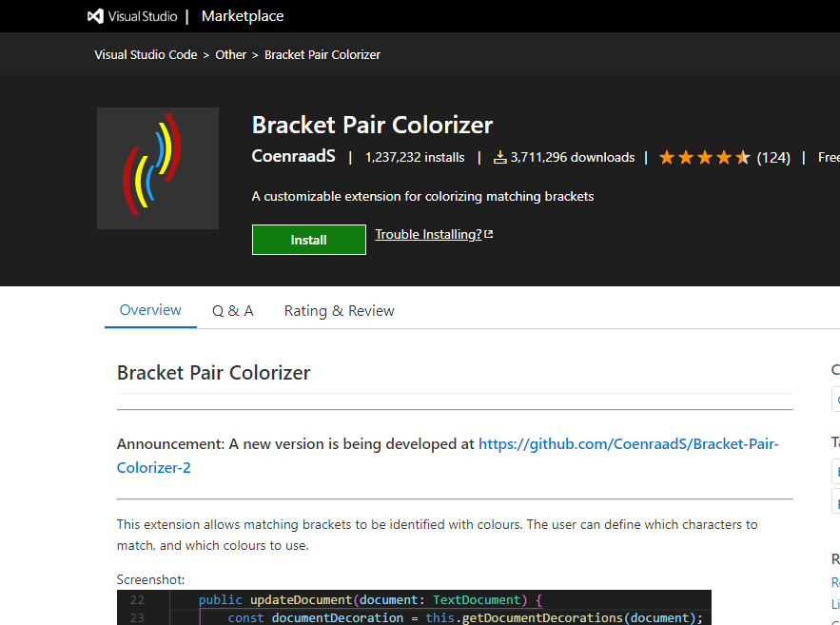The width and height of the screenshot is (840, 625).
Task: Click the Visual Studio logo icon
Action: [x=95, y=16]
